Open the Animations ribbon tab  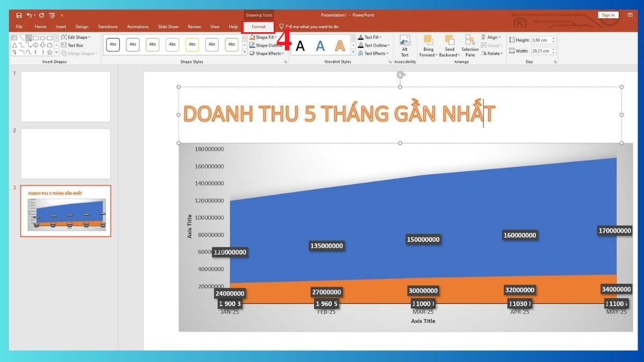coord(137,26)
